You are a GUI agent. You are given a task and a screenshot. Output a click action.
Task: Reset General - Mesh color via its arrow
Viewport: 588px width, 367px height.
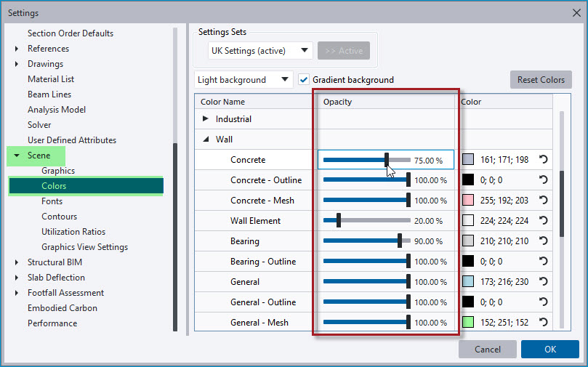tap(544, 322)
